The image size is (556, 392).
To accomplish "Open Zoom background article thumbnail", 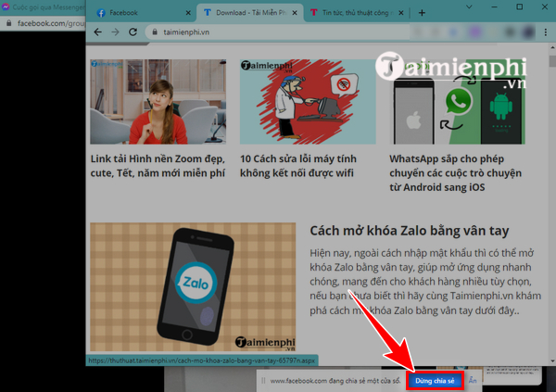I will [158, 101].
